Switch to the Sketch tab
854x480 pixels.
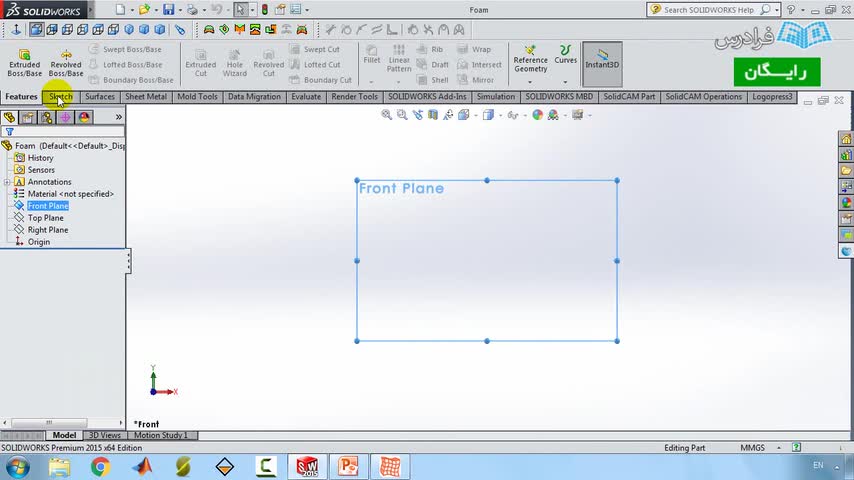(60, 96)
